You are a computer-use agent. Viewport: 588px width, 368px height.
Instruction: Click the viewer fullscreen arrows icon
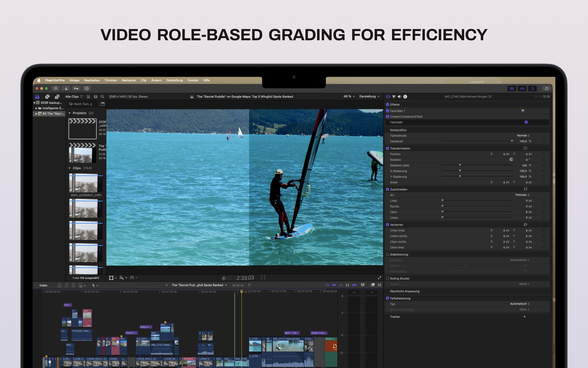pyautogui.click(x=379, y=278)
